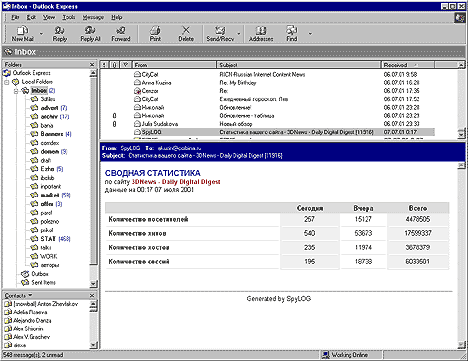Delete the selected message via toolbar

[186, 34]
